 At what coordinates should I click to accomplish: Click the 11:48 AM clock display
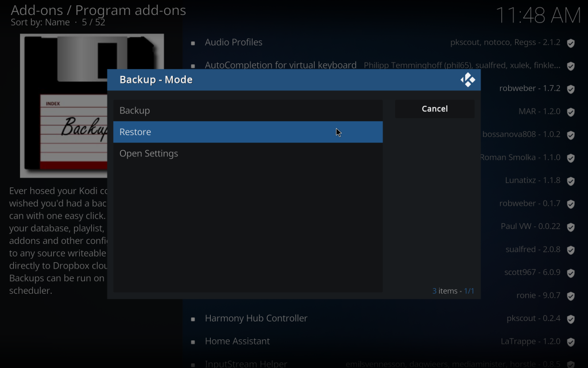coord(537,16)
